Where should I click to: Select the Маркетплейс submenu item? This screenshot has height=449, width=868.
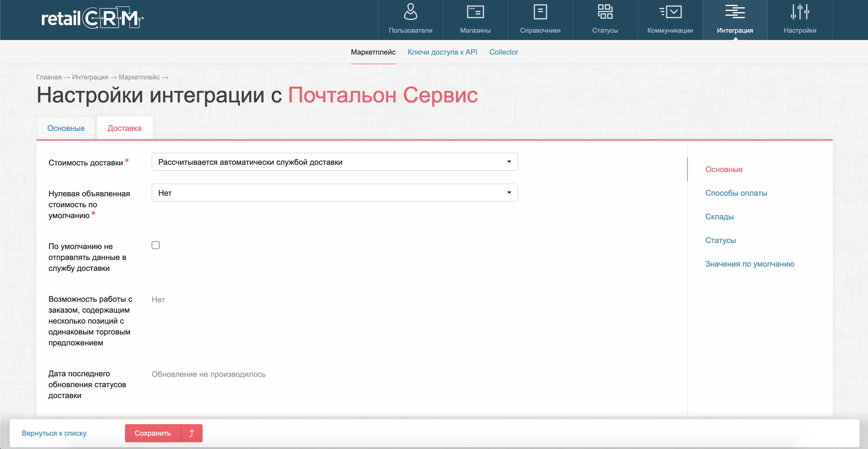373,52
